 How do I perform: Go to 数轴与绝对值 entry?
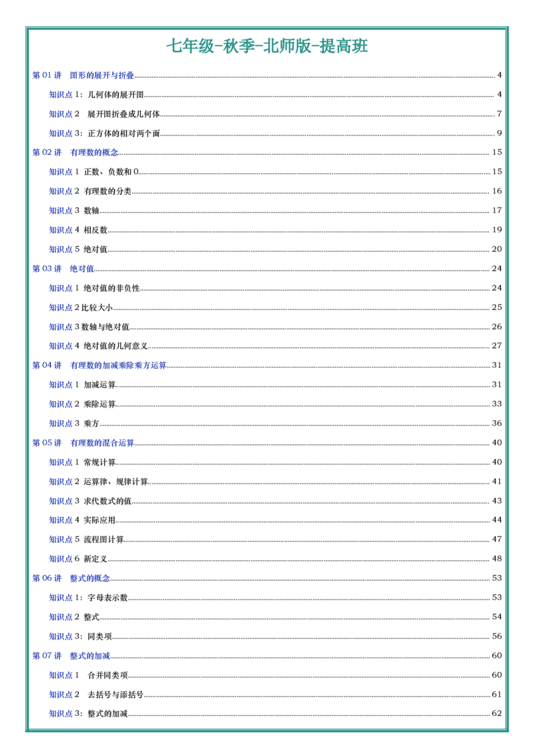click(x=275, y=327)
